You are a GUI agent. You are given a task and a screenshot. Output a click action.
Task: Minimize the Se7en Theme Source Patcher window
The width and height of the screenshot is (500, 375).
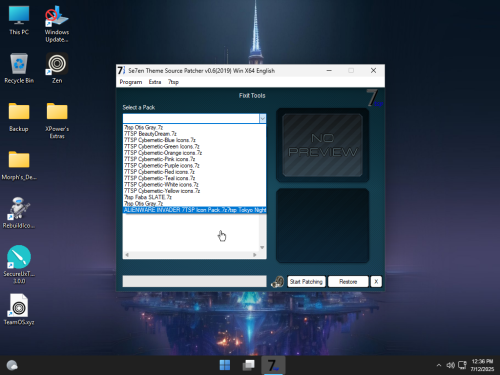tap(329, 71)
